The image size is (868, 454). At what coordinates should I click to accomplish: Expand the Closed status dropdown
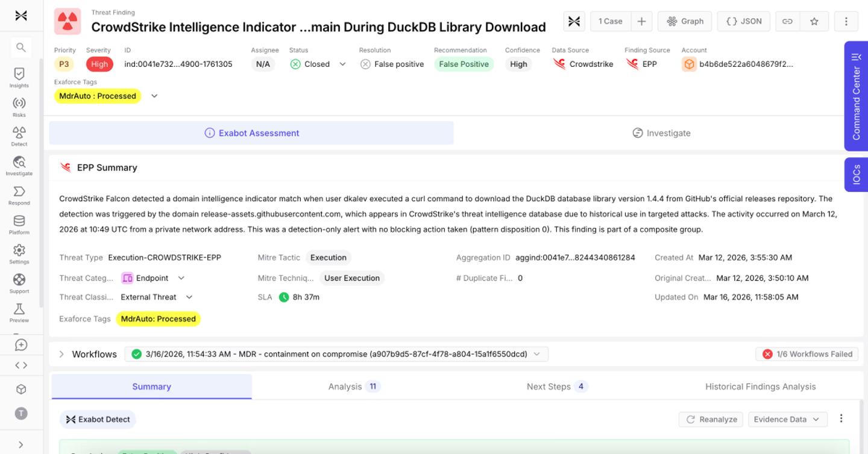(342, 64)
